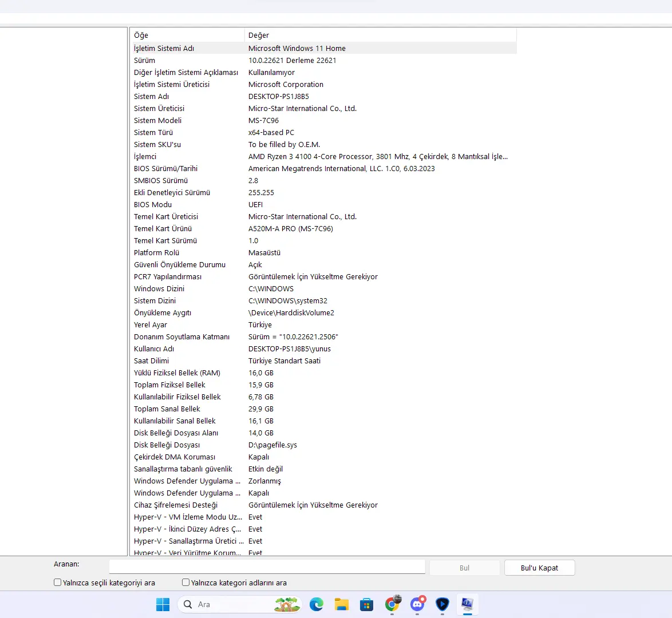Click the 'Bul'u Kapat' button
The height and width of the screenshot is (618, 672).
[540, 568]
